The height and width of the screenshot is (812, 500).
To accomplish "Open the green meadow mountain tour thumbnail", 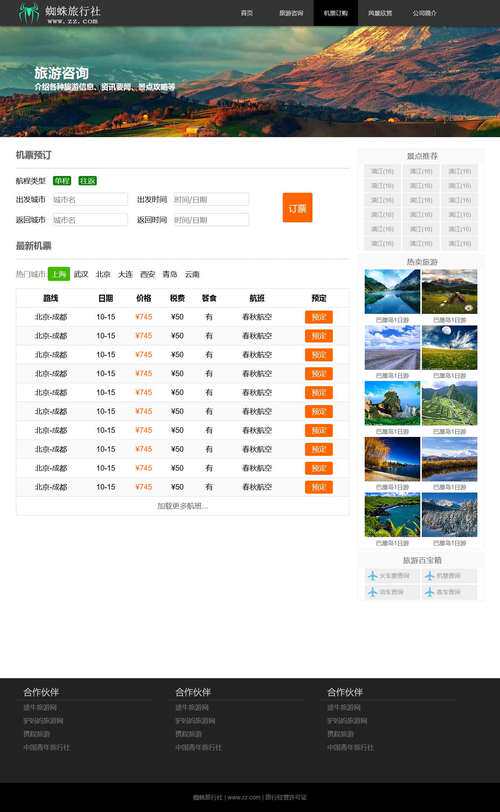I will click(449, 291).
